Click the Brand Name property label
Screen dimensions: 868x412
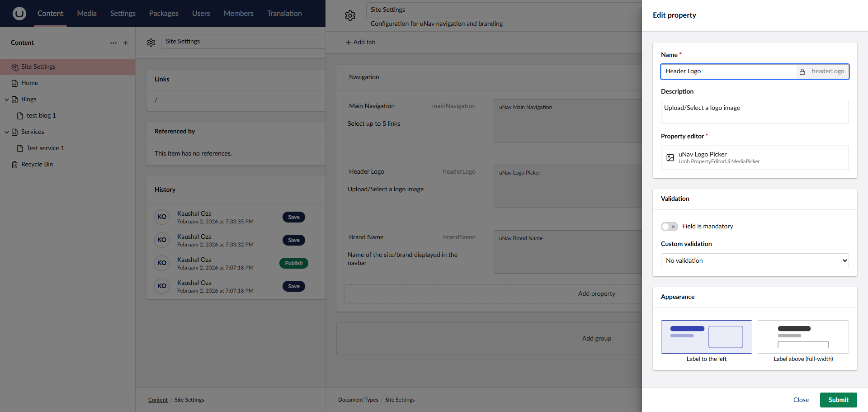coord(366,237)
